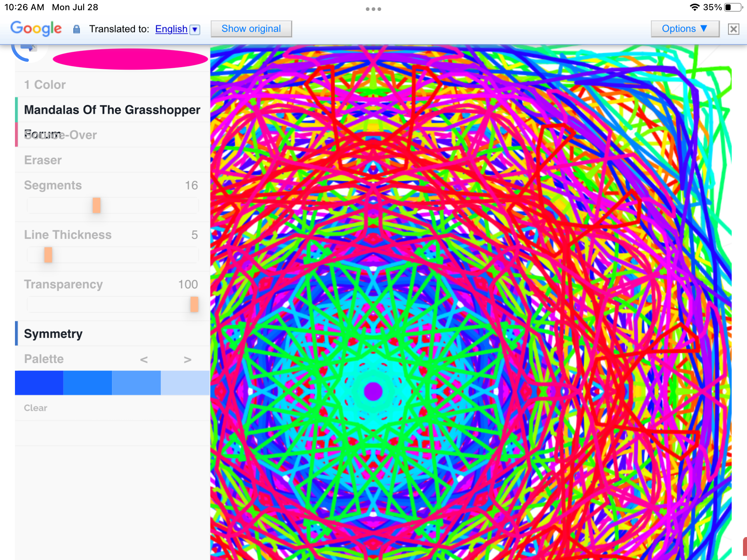This screenshot has height=560, width=747.
Task: Open the Options dropdown menu
Action: pyautogui.click(x=685, y=29)
